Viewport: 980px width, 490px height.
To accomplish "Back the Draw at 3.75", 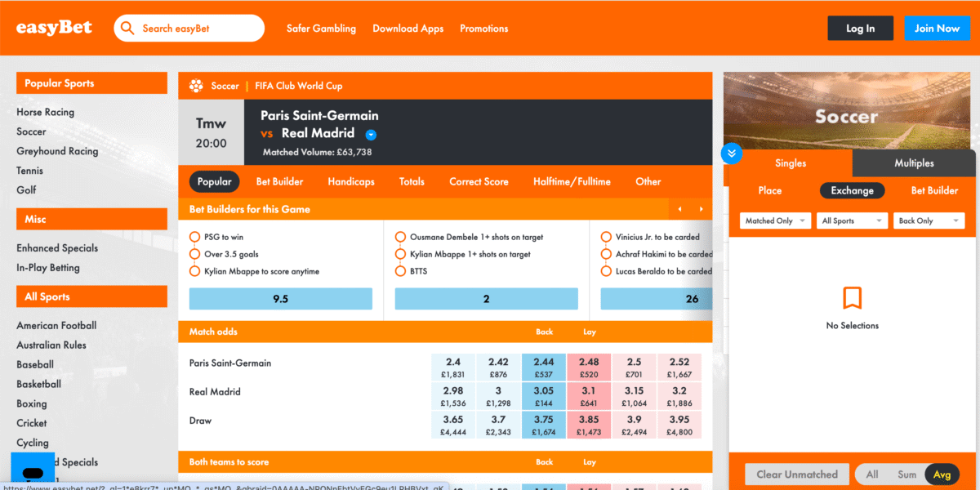I will click(x=544, y=425).
